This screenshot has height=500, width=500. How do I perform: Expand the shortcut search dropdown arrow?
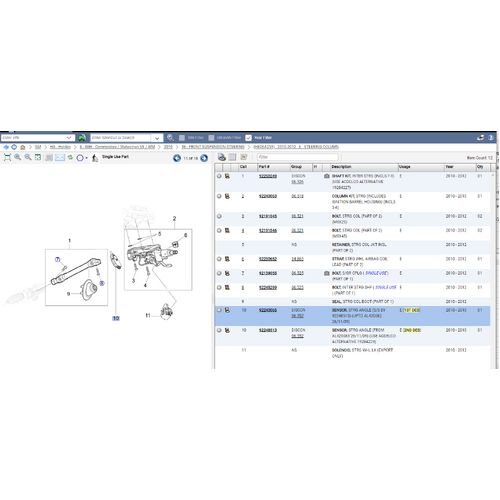157,138
